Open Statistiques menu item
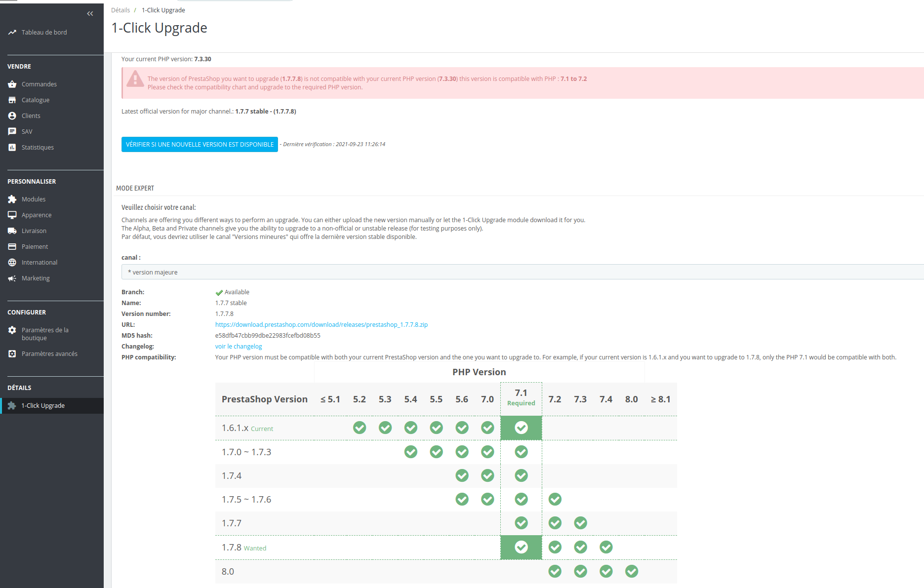This screenshot has width=924, height=588. 38,148
